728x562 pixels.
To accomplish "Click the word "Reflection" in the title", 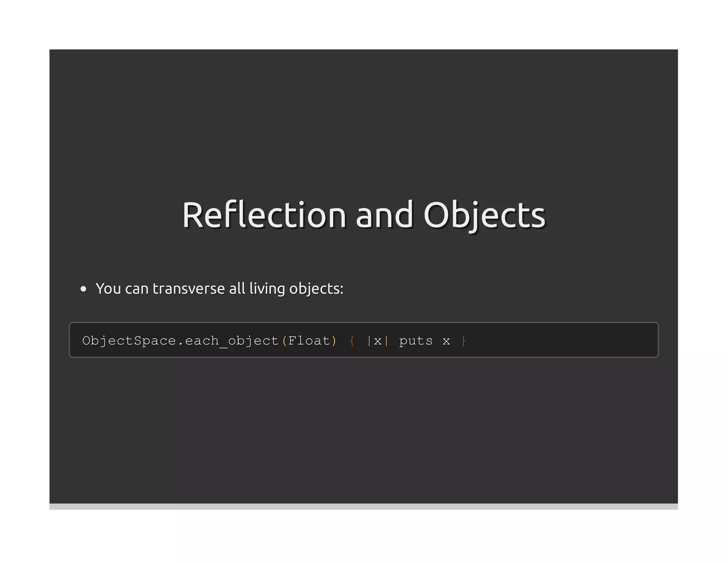I will [x=264, y=215].
